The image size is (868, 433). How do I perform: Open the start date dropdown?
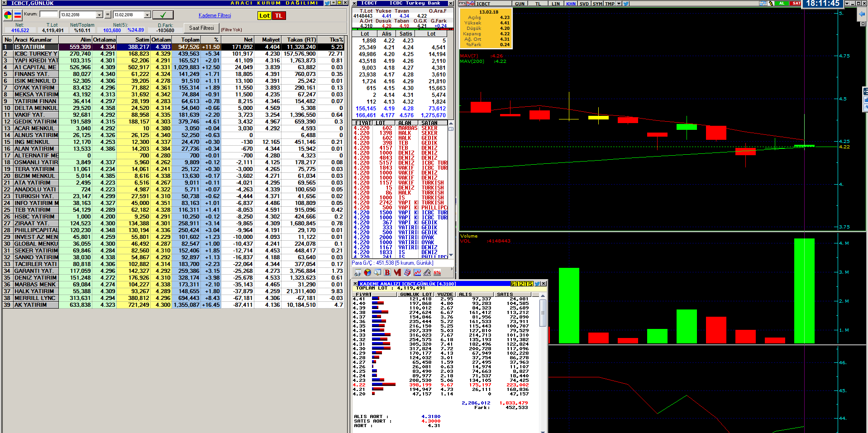[100, 15]
